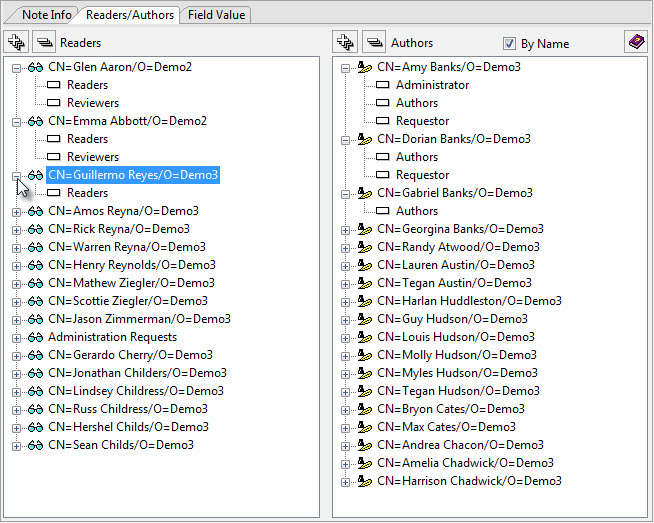
Task: Click the glasses icon next to Administration Requests
Action: click(x=35, y=337)
